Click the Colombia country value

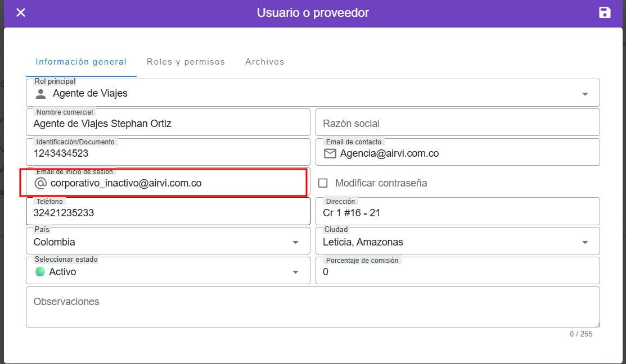click(x=55, y=242)
